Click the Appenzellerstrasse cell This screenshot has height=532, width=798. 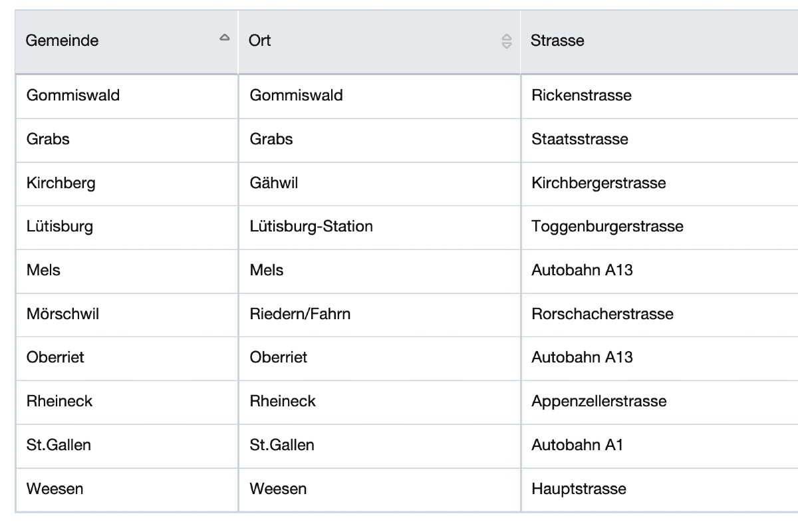pyautogui.click(x=598, y=401)
